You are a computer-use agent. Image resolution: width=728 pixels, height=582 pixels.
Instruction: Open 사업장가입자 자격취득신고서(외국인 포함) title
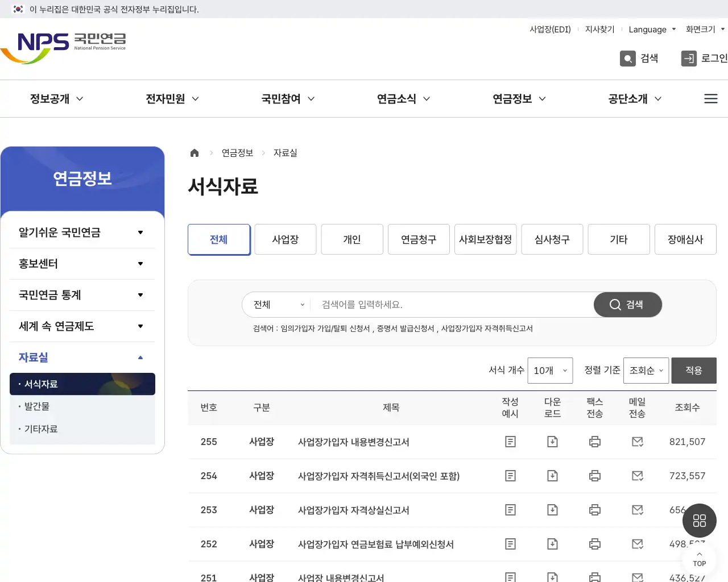[379, 476]
